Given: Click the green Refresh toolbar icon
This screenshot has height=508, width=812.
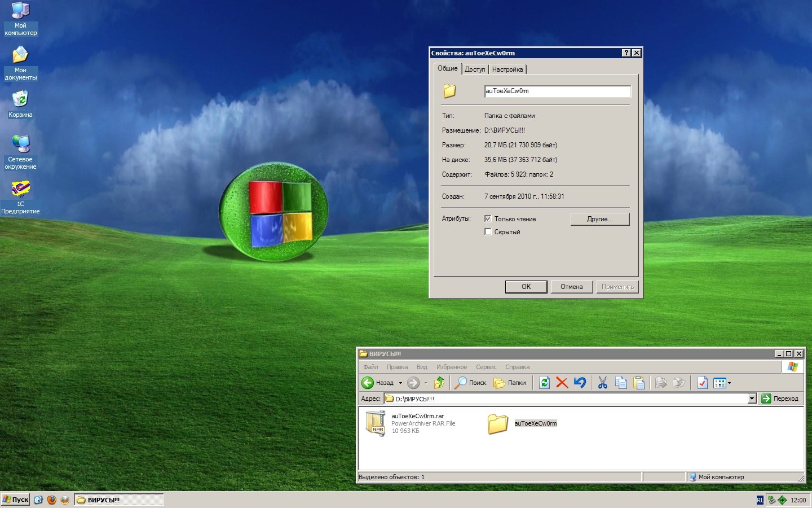Looking at the screenshot, I should point(544,383).
